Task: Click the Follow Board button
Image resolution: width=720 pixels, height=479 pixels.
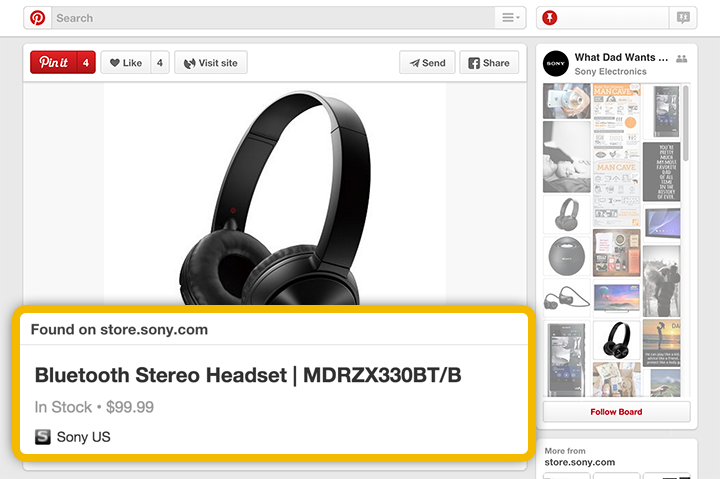Action: [x=616, y=412]
